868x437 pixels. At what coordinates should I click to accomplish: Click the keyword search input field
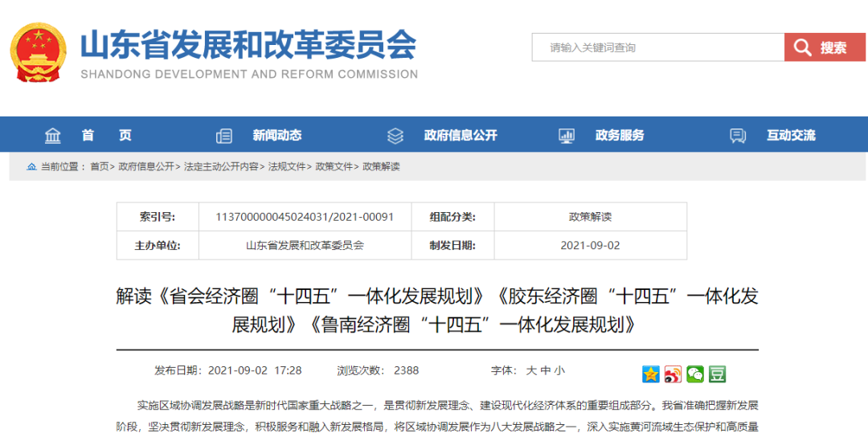click(x=657, y=47)
